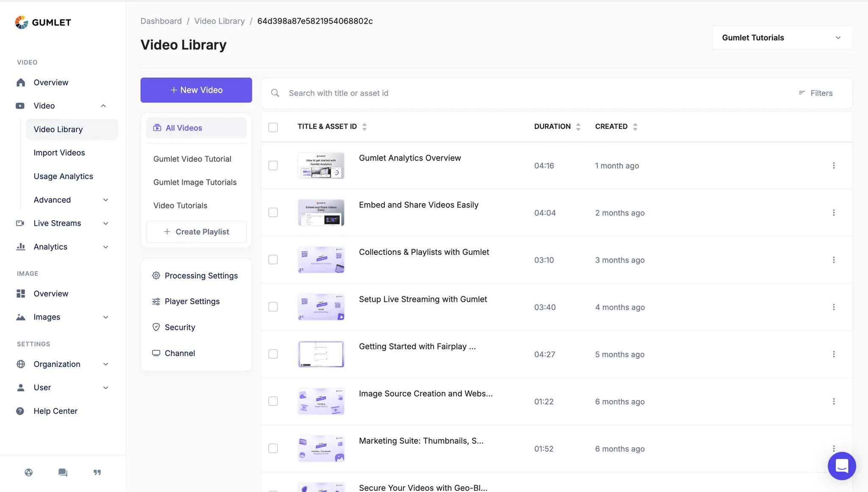
Task: Open more options for Embed and Share Videos
Action: coord(834,213)
